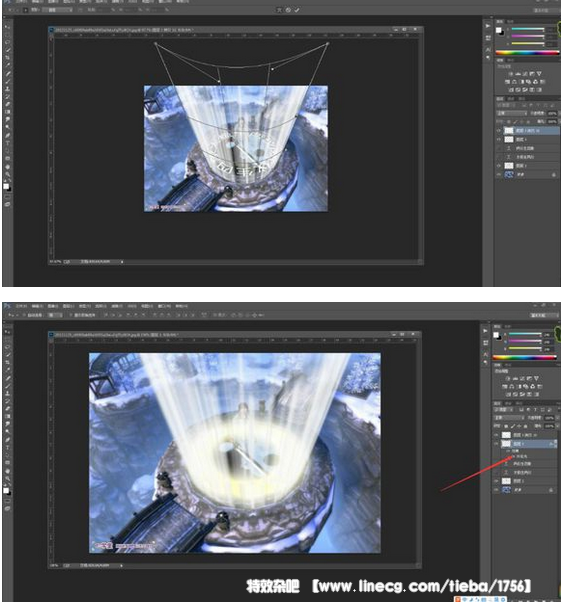This screenshot has width=561, height=603.
Task: Select Hand tool in top window toolbar
Action: pyautogui.click(x=8, y=167)
